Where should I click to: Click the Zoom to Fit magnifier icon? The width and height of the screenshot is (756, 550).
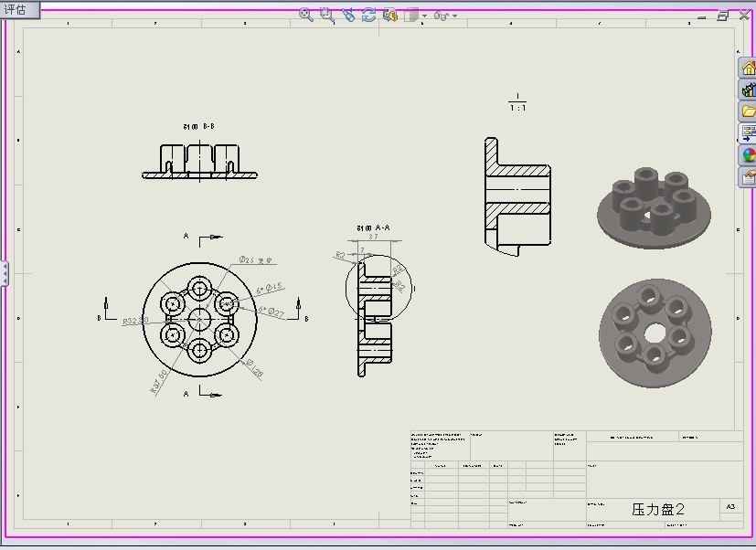point(305,15)
